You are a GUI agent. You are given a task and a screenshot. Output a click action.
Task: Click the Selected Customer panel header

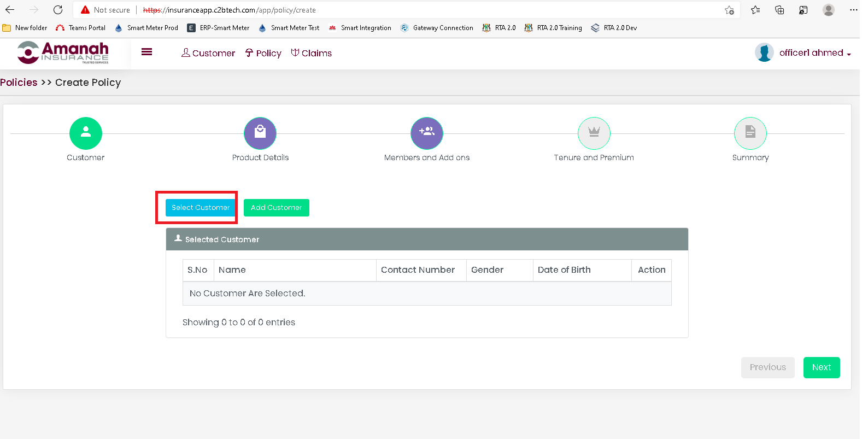point(427,239)
